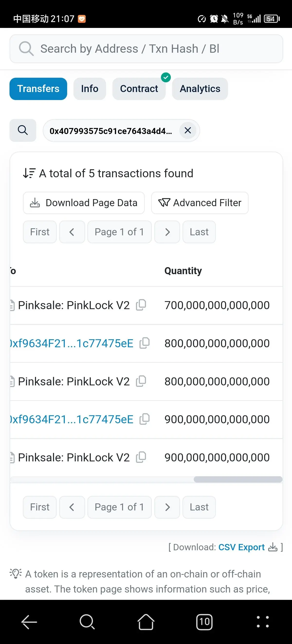Copy the last Pinksale: PinkLock V2 address
This screenshot has width=292, height=644.
(x=141, y=457)
